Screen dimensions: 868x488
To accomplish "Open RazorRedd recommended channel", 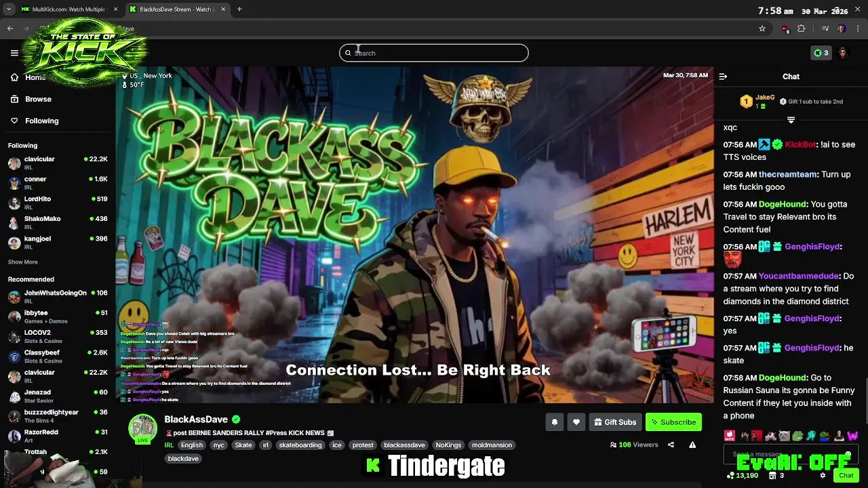I will pos(58,435).
